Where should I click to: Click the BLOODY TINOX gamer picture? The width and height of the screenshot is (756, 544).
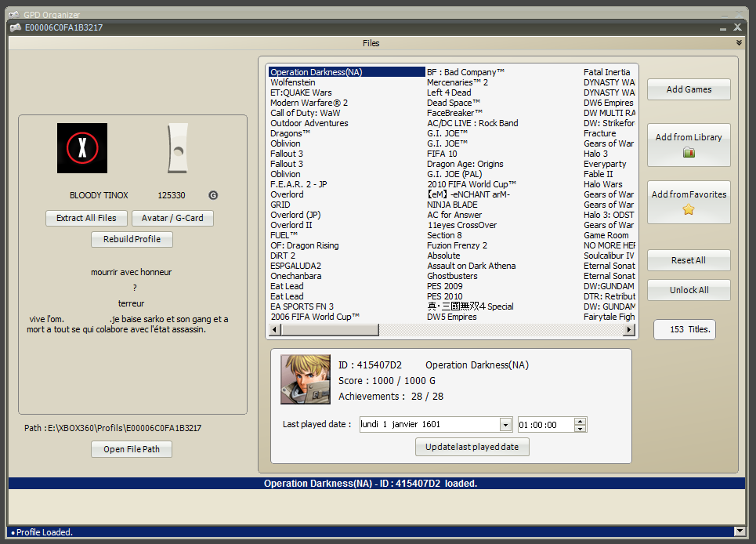82,148
